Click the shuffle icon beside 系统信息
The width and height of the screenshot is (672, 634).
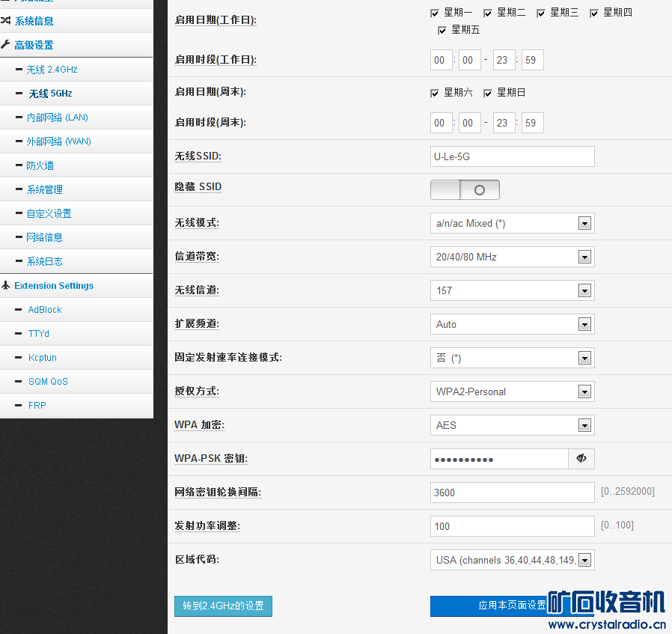click(5, 20)
